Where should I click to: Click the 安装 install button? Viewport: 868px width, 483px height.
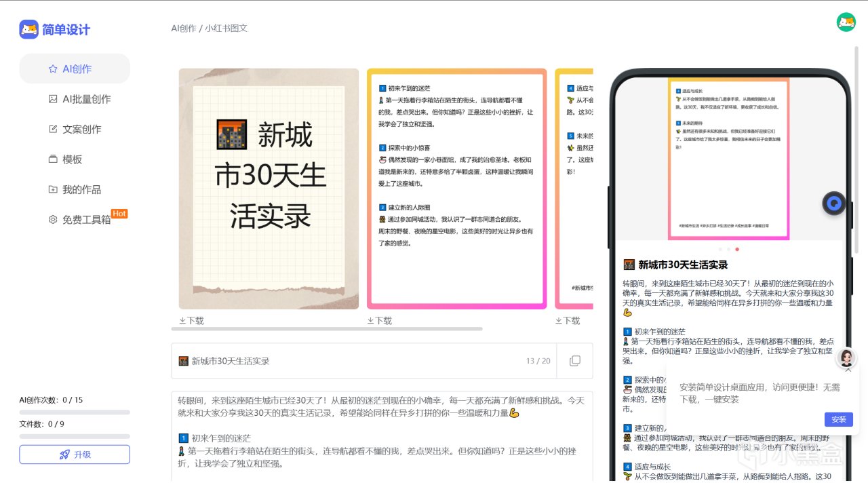[x=839, y=419]
